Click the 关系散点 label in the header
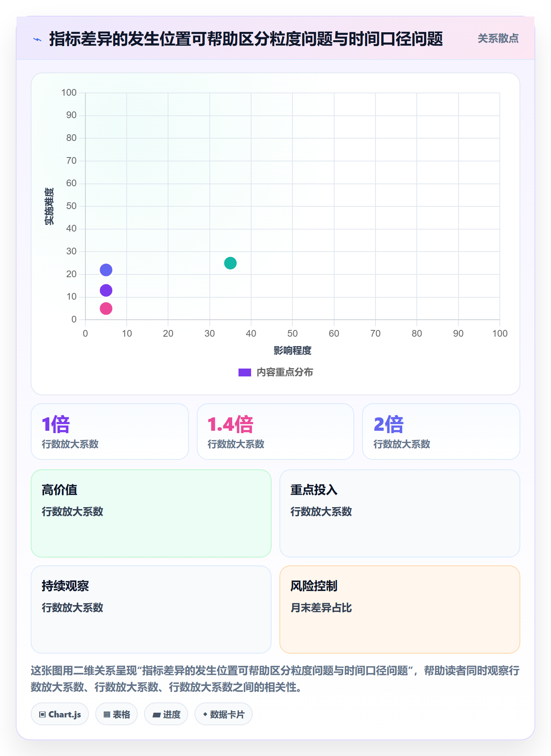Screen dimensions: 551x756 [498, 39]
